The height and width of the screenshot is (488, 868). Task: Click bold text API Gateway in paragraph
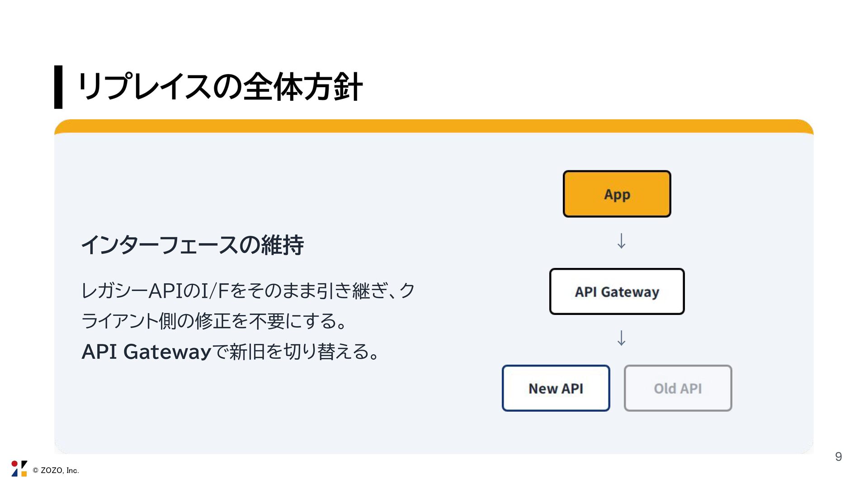tap(146, 352)
